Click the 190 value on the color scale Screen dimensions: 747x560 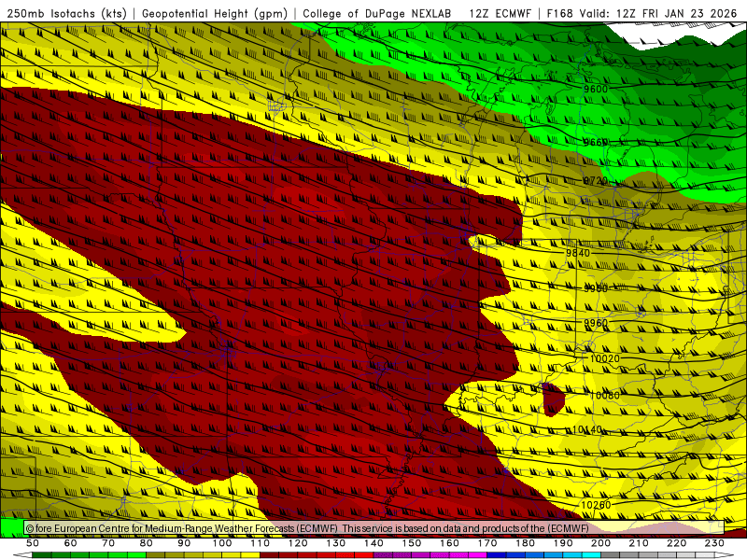tap(563, 543)
